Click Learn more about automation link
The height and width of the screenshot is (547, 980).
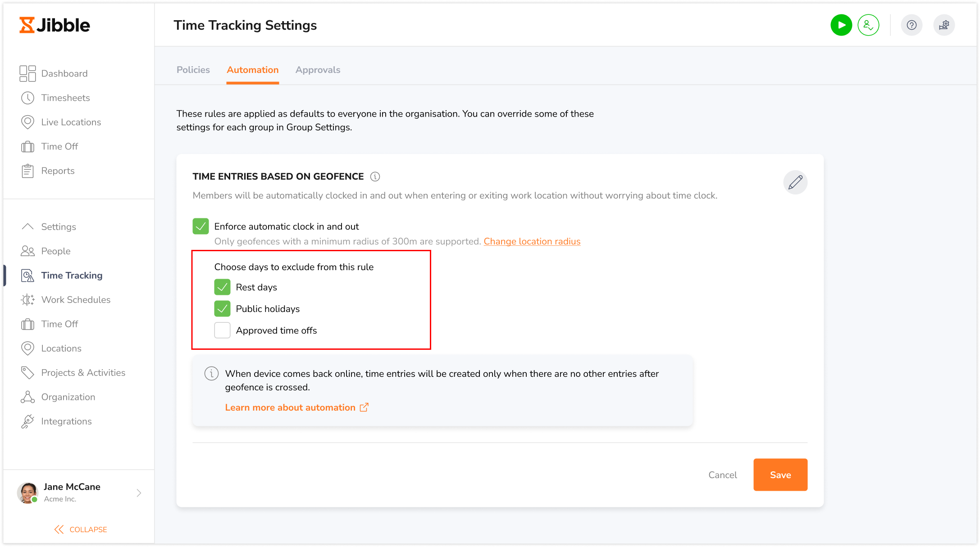pyautogui.click(x=297, y=407)
